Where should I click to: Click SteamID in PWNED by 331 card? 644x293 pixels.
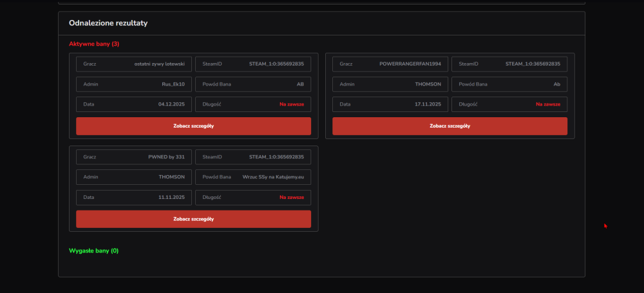click(x=276, y=157)
